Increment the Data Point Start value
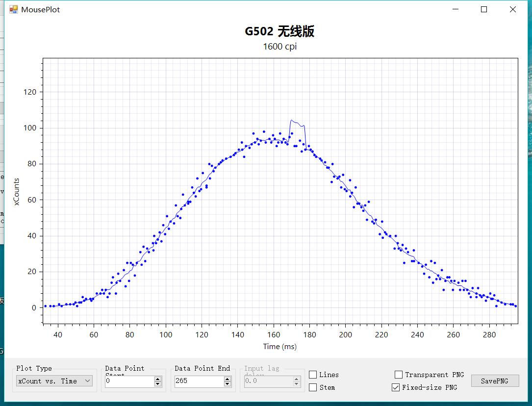Screen dimensions: 532x406 pyautogui.click(x=157, y=378)
